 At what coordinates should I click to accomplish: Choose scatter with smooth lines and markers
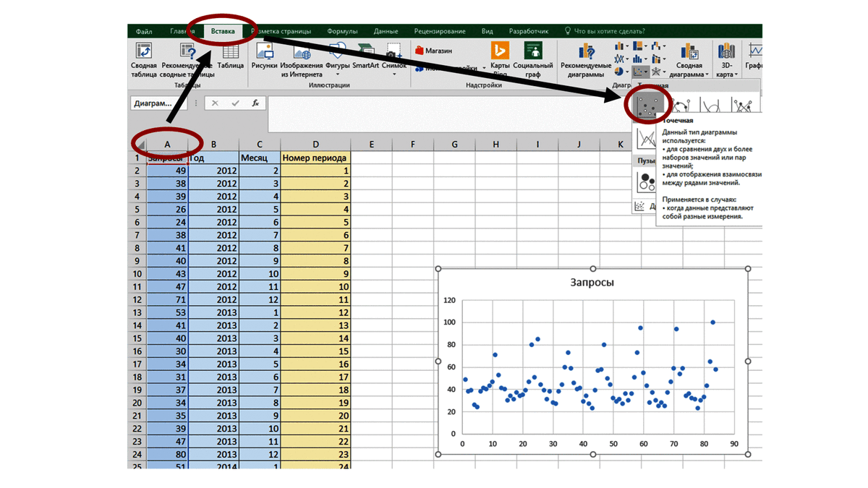coord(681,106)
